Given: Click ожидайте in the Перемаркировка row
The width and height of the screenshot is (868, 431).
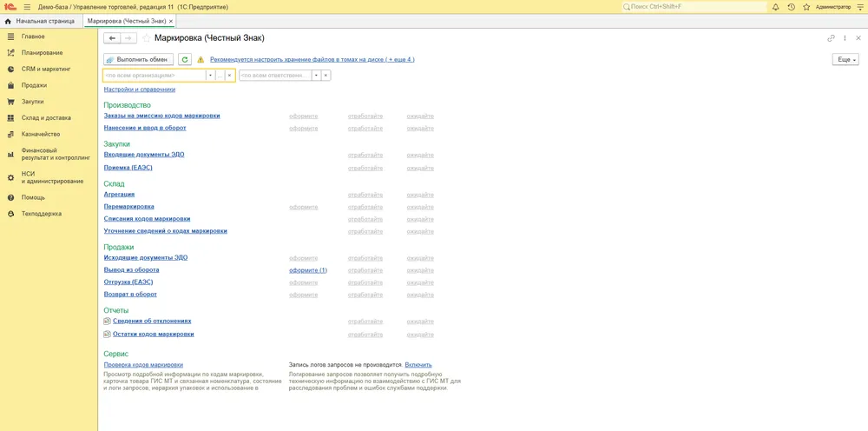Looking at the screenshot, I should [x=420, y=207].
